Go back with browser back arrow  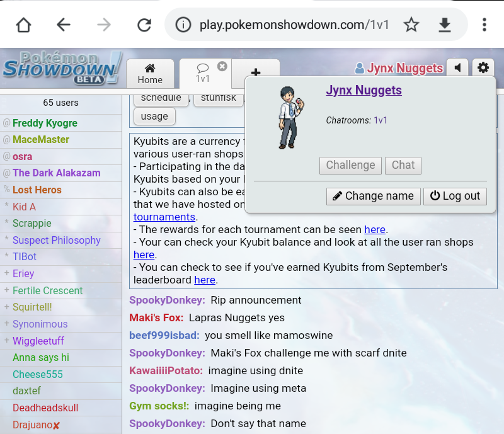(64, 25)
